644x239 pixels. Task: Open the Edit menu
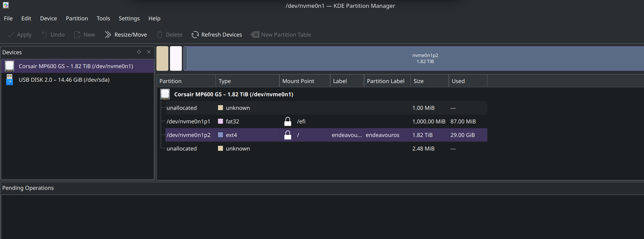(x=26, y=18)
